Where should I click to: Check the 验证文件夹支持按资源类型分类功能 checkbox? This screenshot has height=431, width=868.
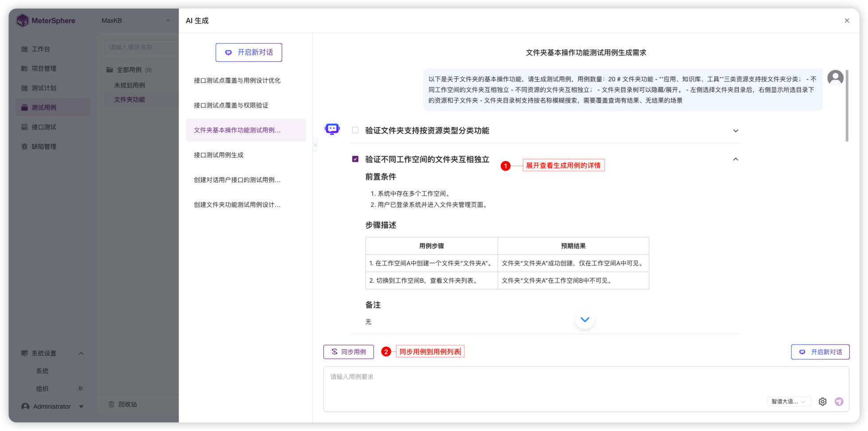pos(355,130)
